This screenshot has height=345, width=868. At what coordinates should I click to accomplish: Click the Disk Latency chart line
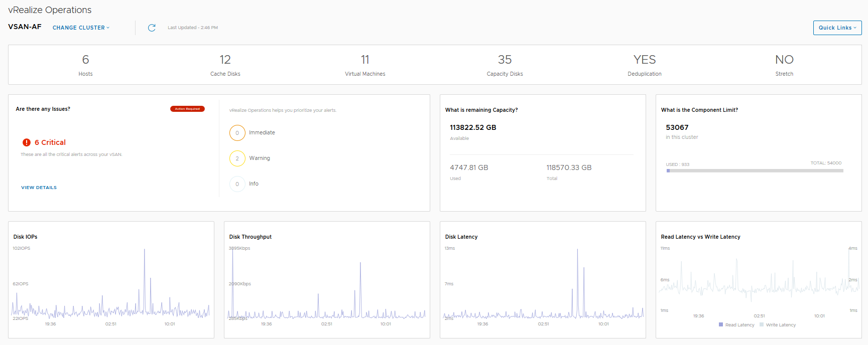(543, 284)
